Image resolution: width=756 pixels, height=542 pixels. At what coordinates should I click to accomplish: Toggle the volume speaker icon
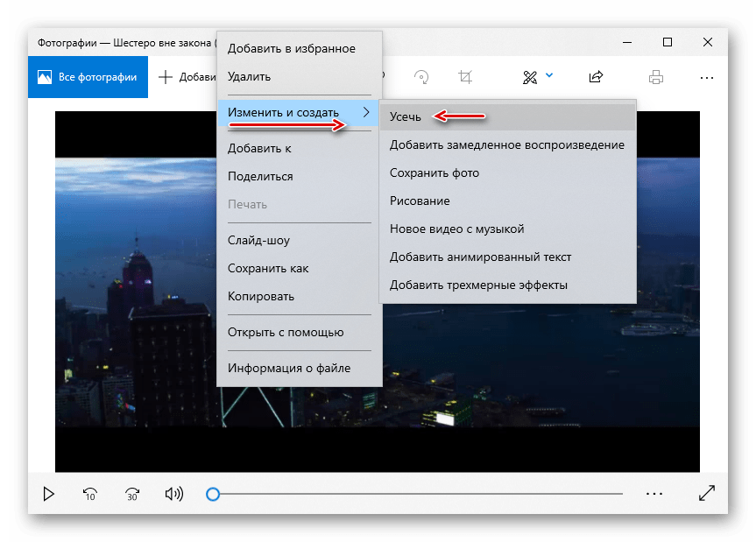coord(173,494)
